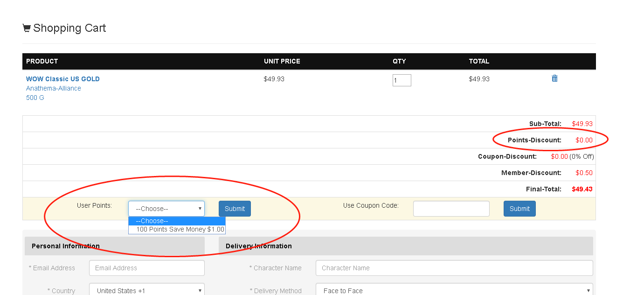Click the Character Name field
This screenshot has height=295, width=644.
tap(454, 268)
